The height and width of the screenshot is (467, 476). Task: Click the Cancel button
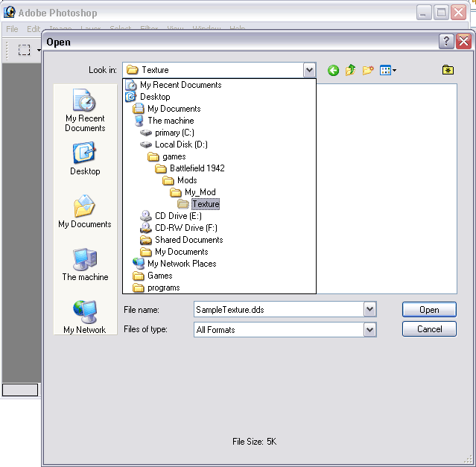429,329
